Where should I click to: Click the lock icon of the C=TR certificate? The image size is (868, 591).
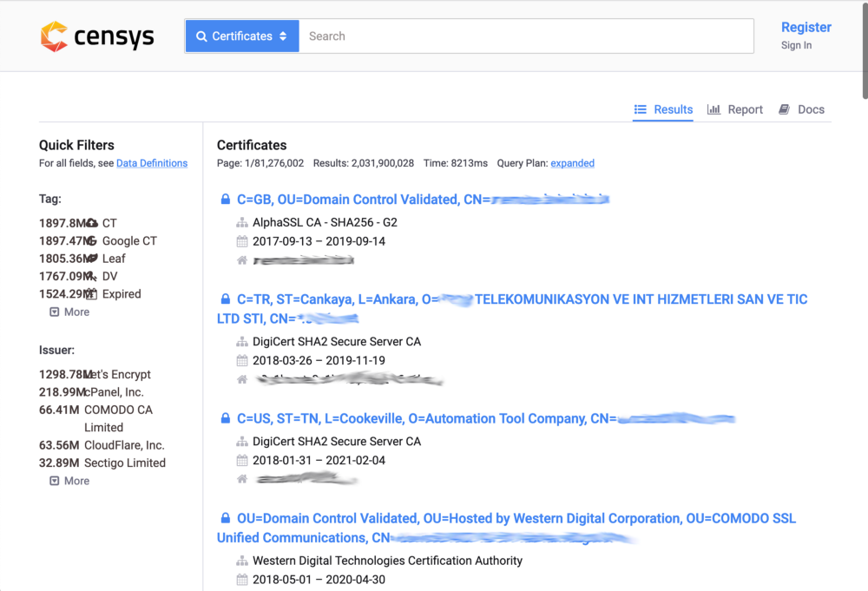pyautogui.click(x=226, y=299)
